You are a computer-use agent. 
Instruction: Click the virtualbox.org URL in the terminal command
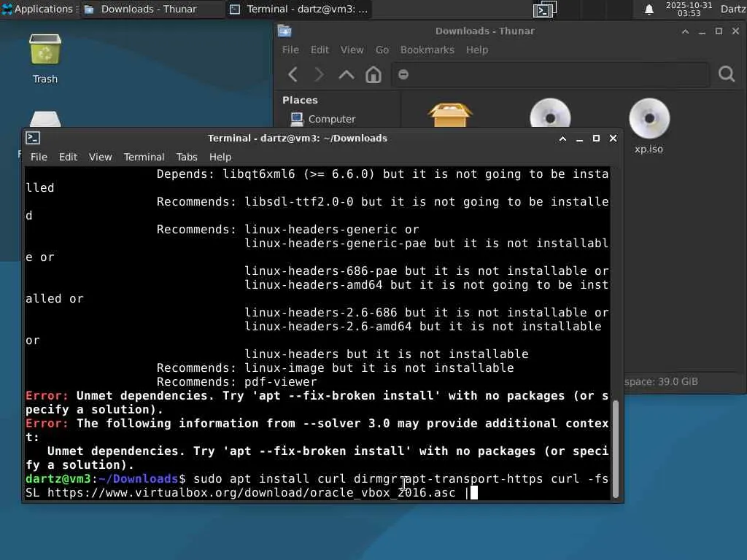pyautogui.click(x=252, y=492)
